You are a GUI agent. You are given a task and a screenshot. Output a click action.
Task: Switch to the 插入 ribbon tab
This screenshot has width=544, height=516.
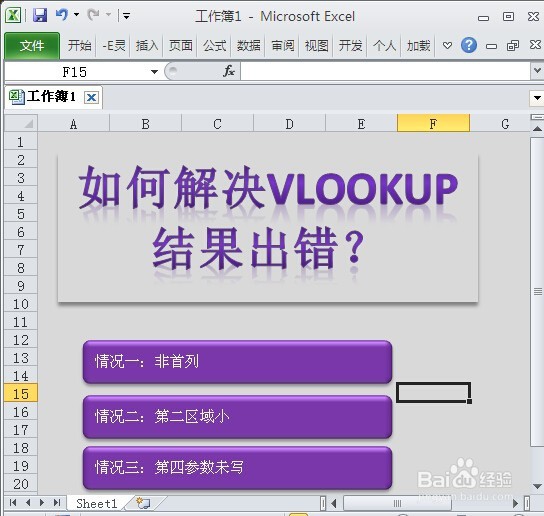pos(147,45)
